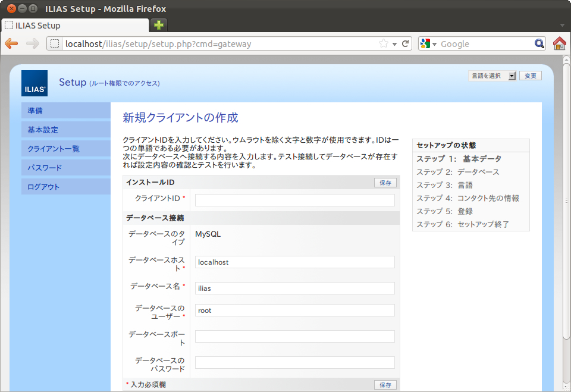Click the ILIAS Setup browser tab
Screen dimensions: 571x392
pos(74,26)
